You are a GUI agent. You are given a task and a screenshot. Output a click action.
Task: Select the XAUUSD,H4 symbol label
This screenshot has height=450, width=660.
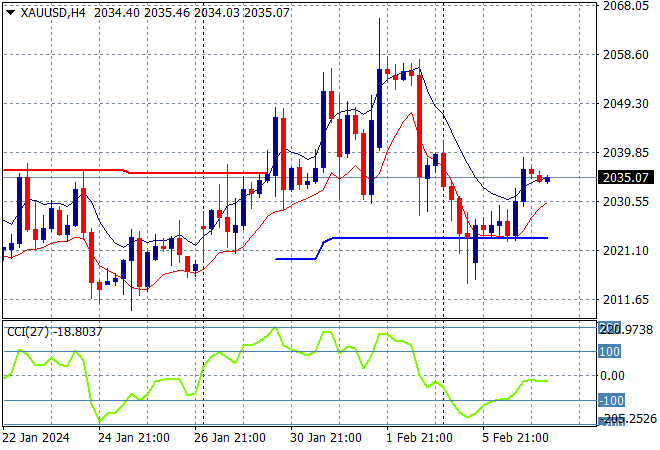pos(53,13)
